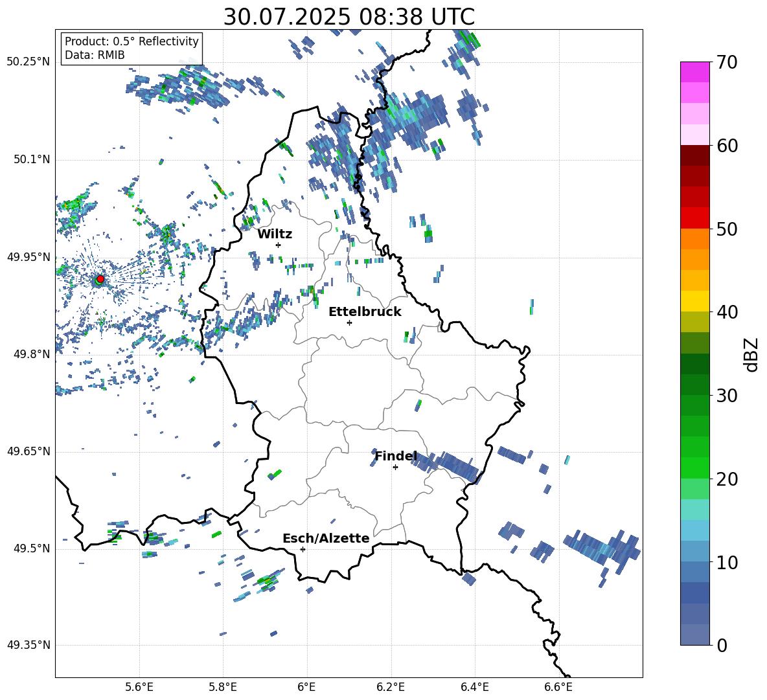The image size is (767, 700).
Task: Click the 70 tick on colorbar
Action: [x=727, y=62]
